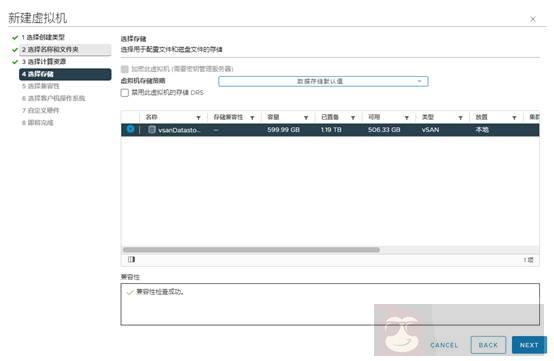Sort by the 类型 column header
This screenshot has height=361, width=554.
point(428,117)
